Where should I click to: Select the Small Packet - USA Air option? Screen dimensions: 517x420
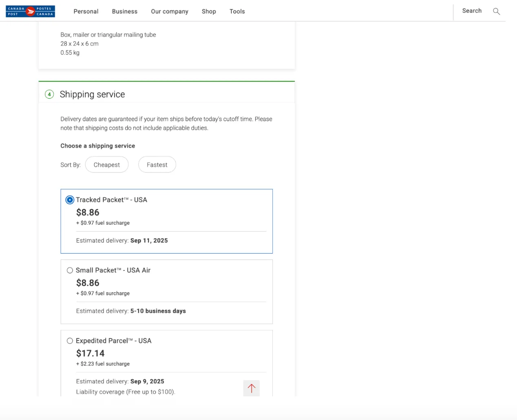[70, 270]
